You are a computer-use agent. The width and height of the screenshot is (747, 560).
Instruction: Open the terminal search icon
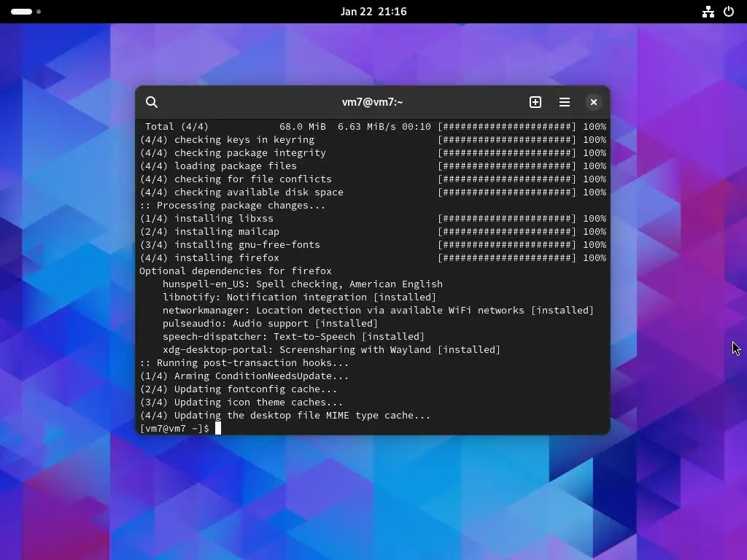coord(152,102)
